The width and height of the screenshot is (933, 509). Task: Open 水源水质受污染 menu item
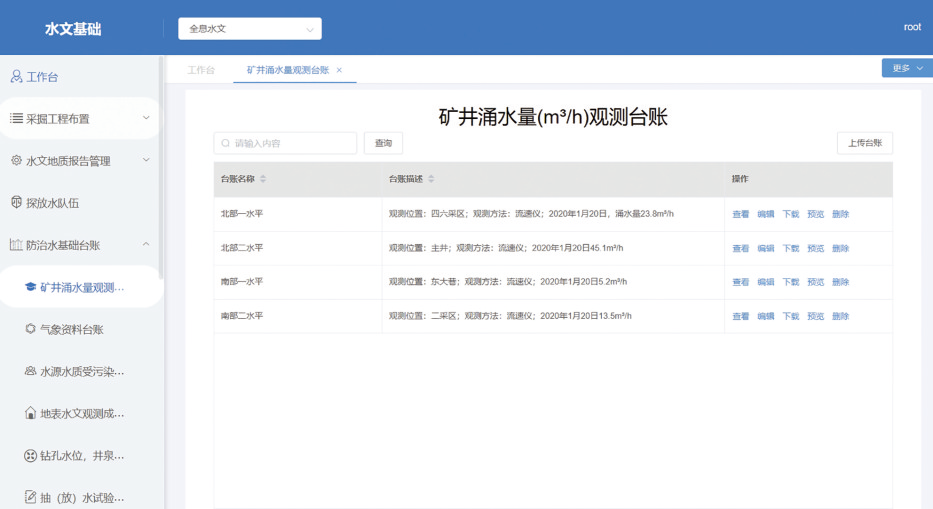tap(82, 371)
